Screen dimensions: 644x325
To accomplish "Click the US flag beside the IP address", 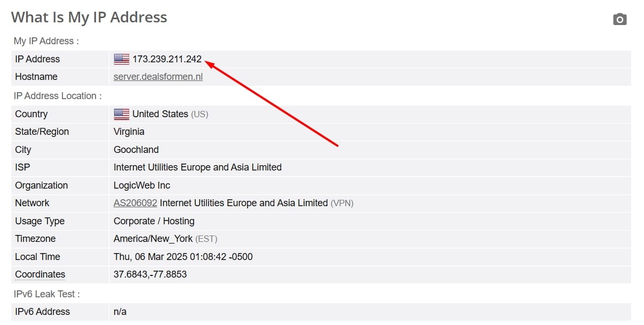I will click(x=122, y=59).
